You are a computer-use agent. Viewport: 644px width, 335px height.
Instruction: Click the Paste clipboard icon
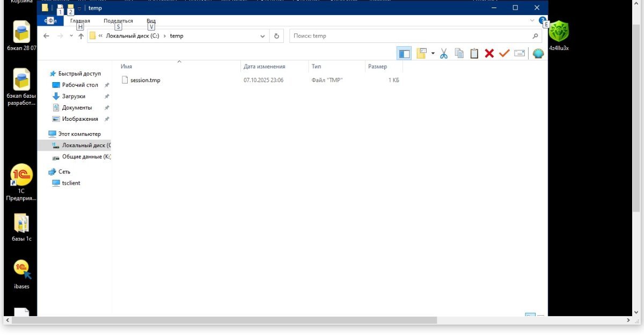click(474, 53)
